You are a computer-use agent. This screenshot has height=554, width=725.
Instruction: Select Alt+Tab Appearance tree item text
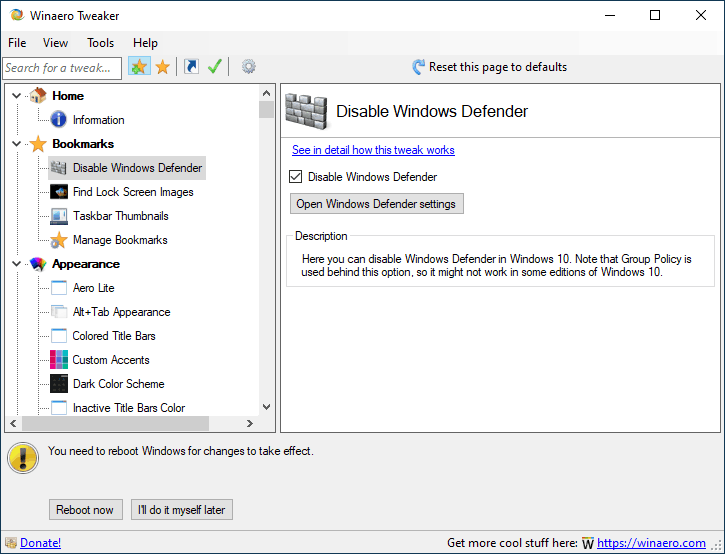click(122, 312)
